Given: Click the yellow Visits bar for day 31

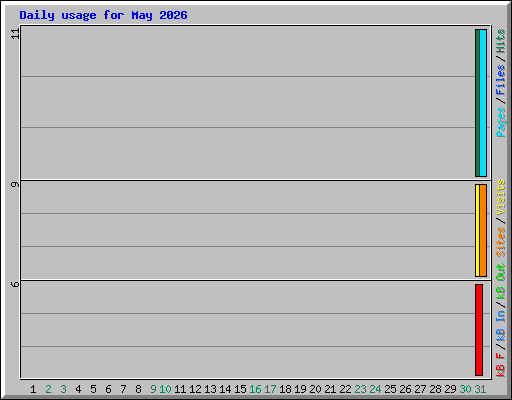Looking at the screenshot, I should click(x=477, y=230).
